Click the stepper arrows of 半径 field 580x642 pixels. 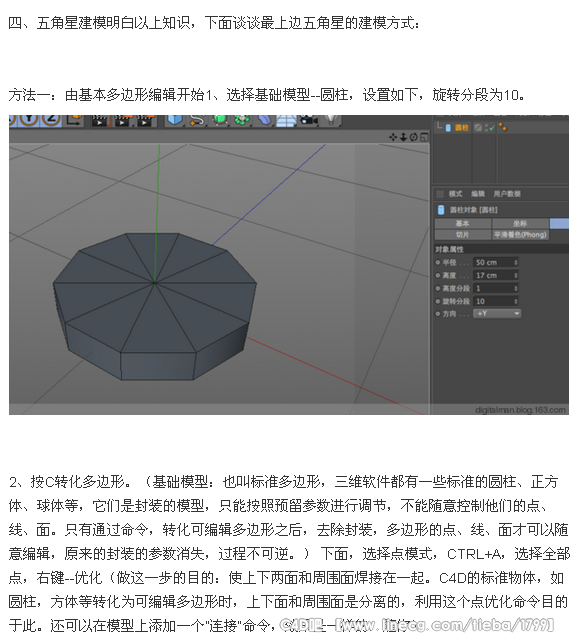pos(516,262)
